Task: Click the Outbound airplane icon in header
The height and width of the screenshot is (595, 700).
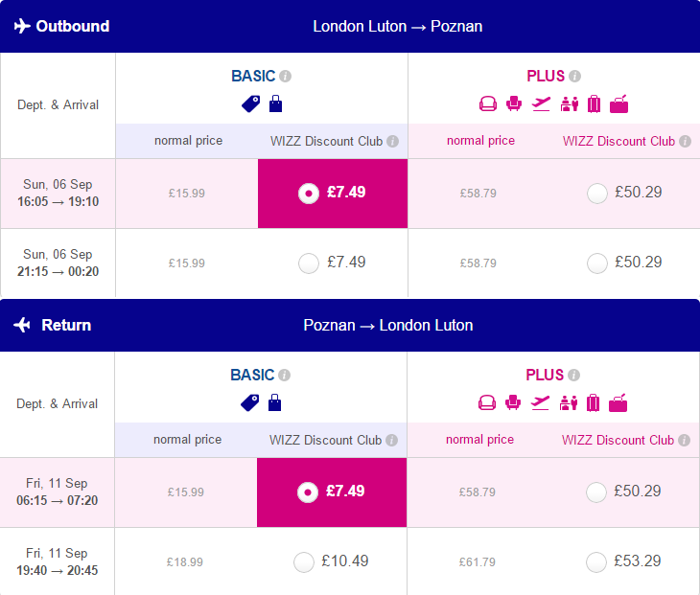Action: [x=22, y=26]
